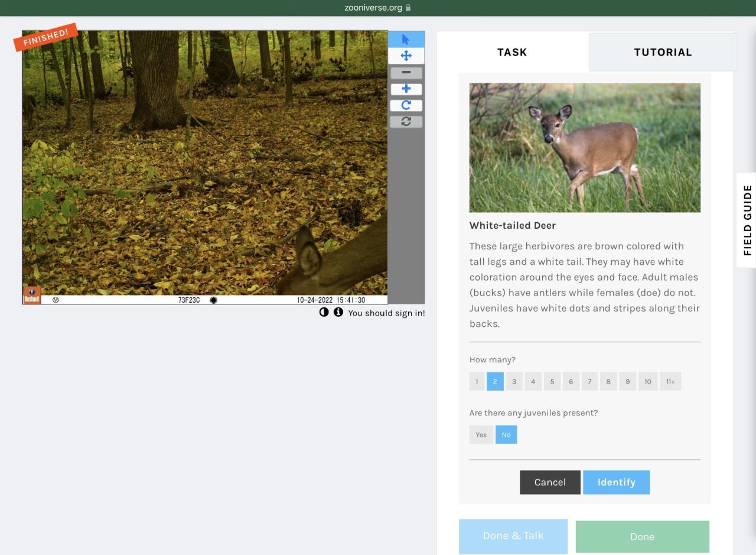
Task: Click the green Done button
Action: click(x=642, y=537)
